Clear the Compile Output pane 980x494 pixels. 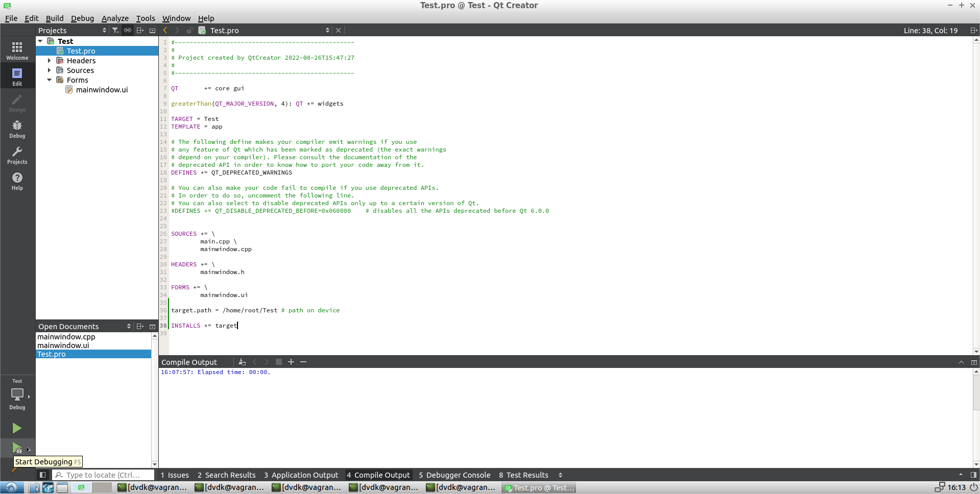click(x=242, y=362)
